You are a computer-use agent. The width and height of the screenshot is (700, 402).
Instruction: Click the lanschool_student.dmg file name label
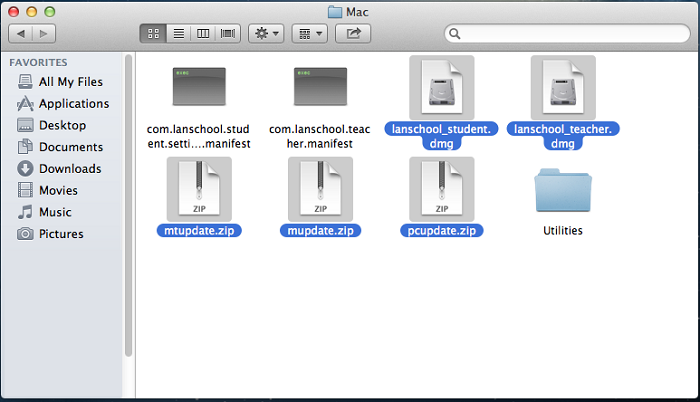point(441,136)
